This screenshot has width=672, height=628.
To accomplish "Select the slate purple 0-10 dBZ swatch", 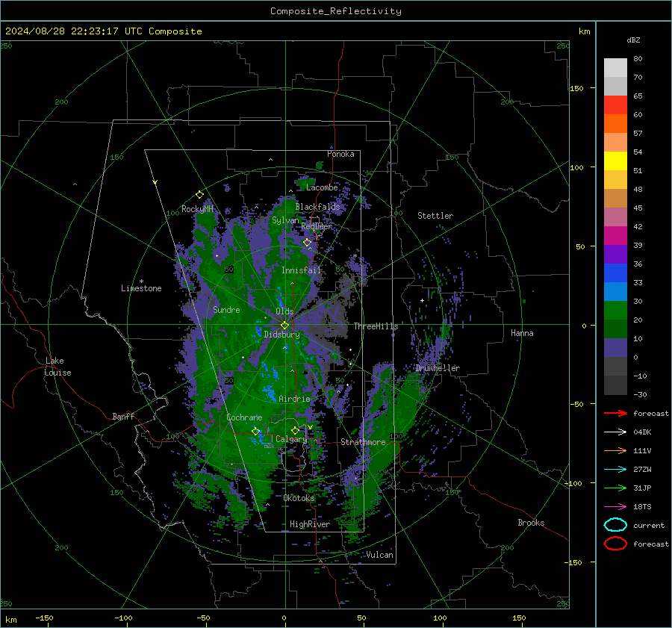I will (x=615, y=348).
